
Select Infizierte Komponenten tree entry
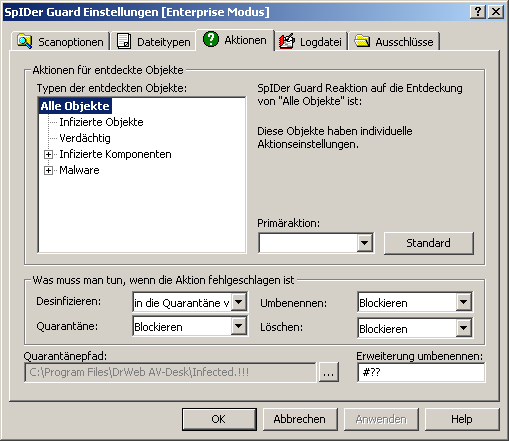click(x=115, y=154)
